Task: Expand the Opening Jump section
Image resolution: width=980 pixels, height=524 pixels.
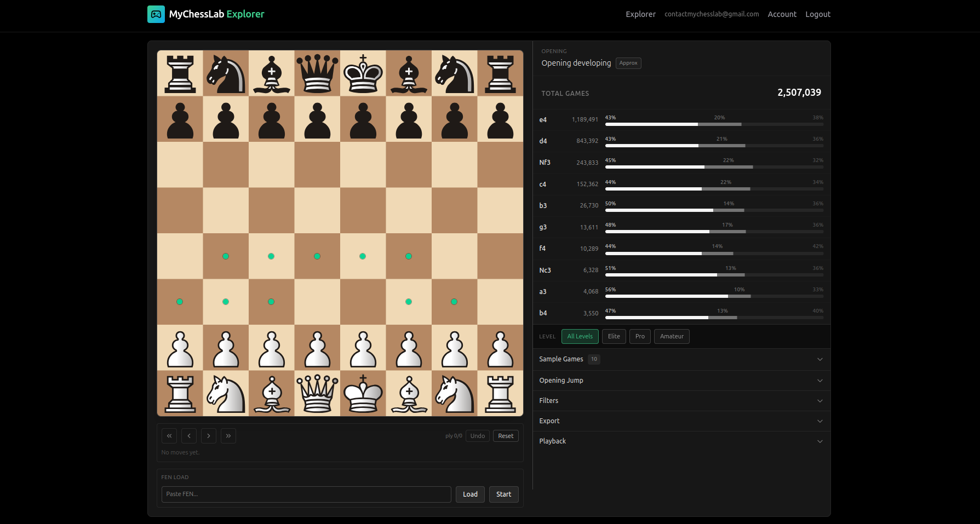Action: pyautogui.click(x=681, y=381)
